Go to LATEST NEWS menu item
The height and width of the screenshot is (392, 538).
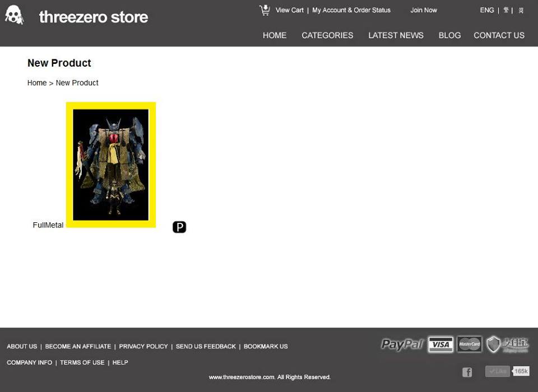(396, 35)
